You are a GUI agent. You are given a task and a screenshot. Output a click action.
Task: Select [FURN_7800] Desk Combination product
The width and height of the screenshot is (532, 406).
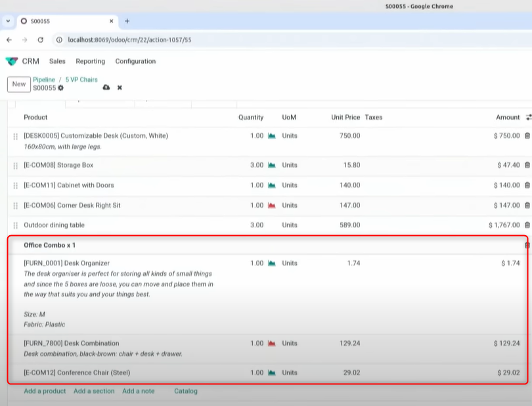pos(71,343)
